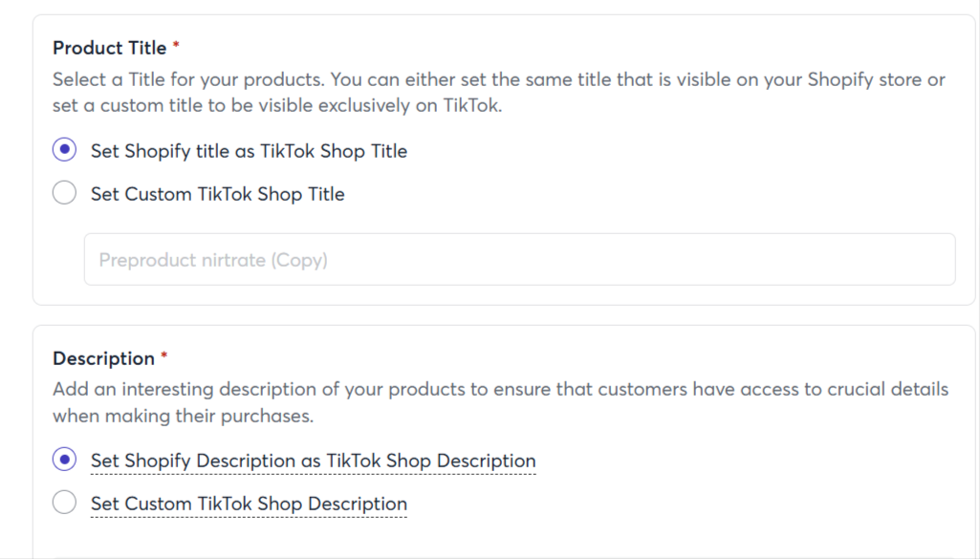
Task: Click the gap between the Product Title and Description cards
Action: [x=504, y=315]
